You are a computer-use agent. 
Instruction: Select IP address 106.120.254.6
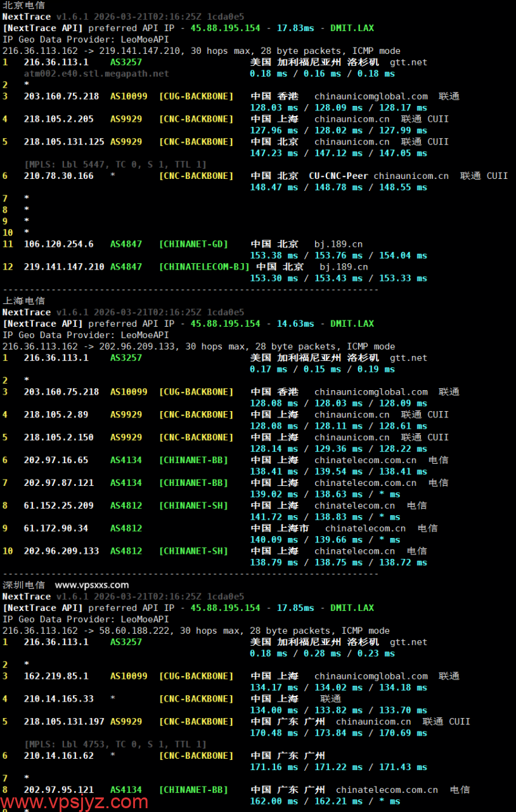(x=58, y=244)
